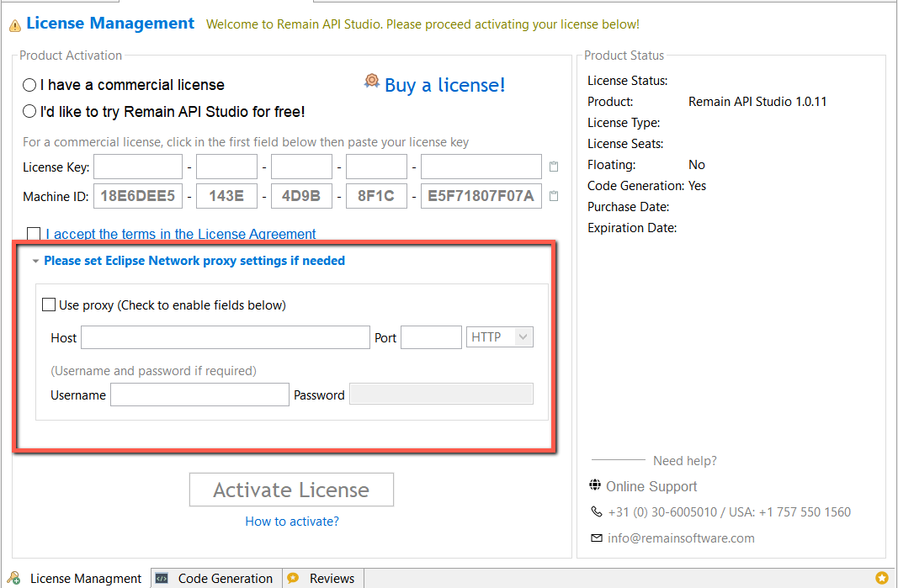This screenshot has height=588, width=898.
Task: Click the third License Key field
Action: click(302, 167)
